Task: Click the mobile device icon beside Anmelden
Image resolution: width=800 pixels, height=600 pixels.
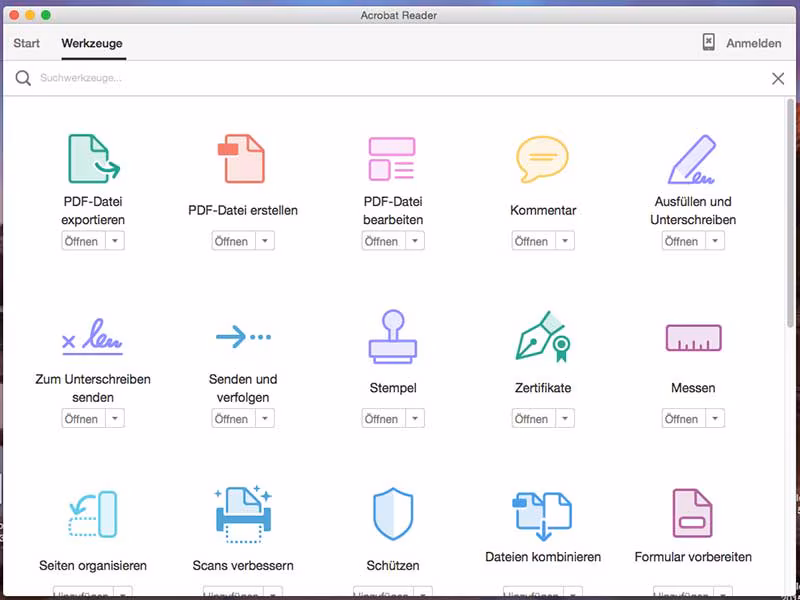Action: tap(709, 42)
